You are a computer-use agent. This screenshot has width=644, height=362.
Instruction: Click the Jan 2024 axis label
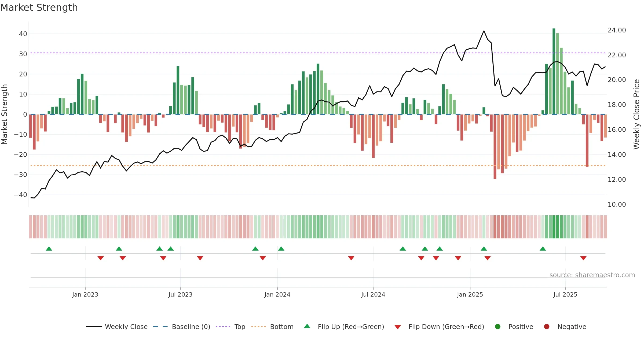pyautogui.click(x=277, y=294)
